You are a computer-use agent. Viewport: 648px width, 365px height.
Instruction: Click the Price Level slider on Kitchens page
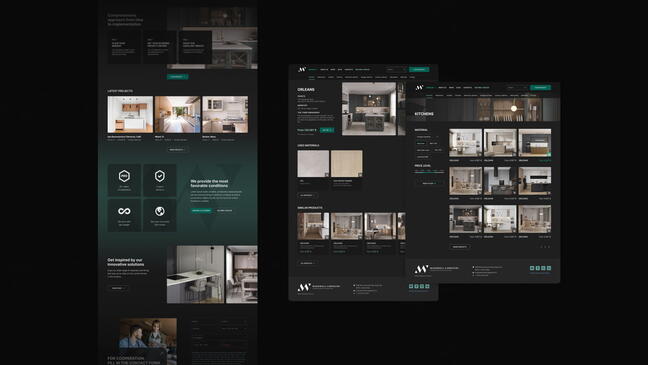(429, 171)
